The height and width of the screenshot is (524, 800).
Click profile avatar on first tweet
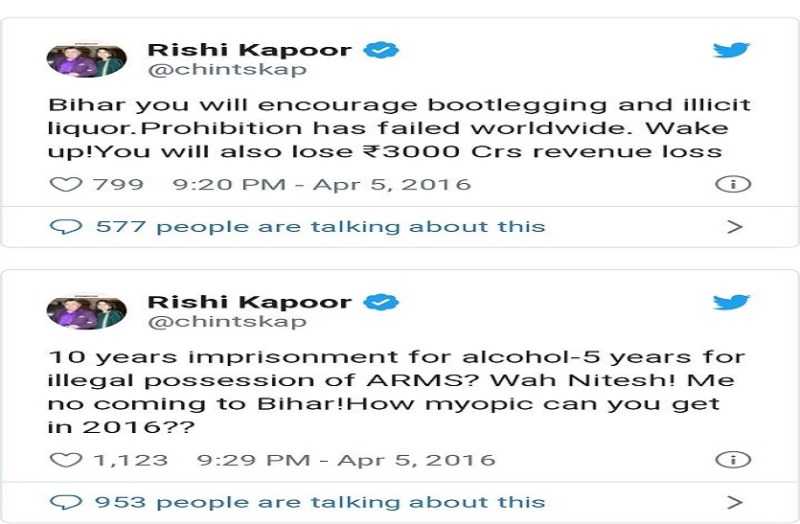86,60
